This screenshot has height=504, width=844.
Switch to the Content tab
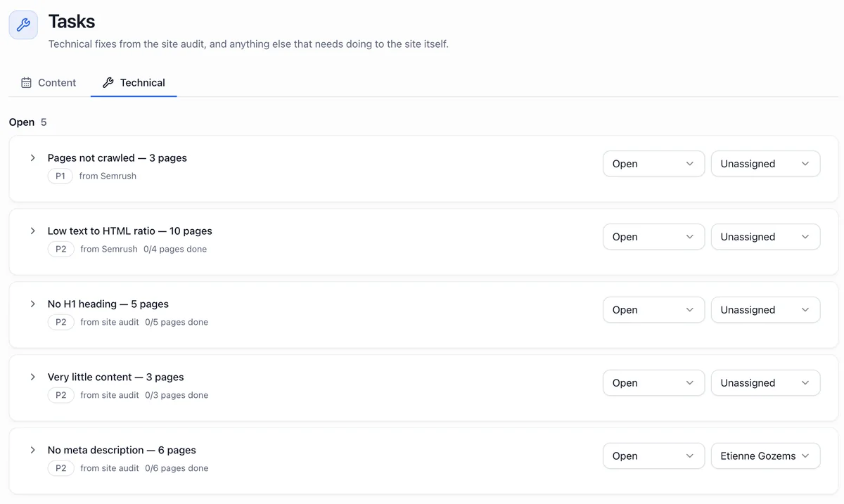(x=49, y=82)
